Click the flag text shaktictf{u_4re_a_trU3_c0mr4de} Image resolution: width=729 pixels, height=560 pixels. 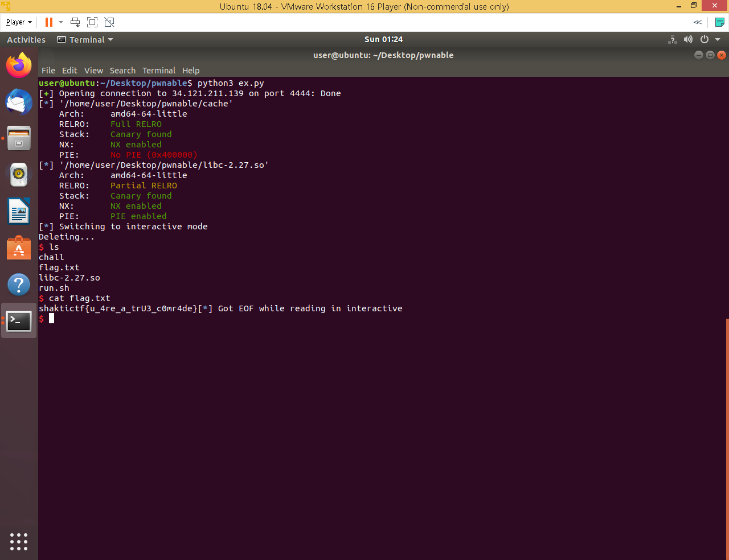coord(118,308)
